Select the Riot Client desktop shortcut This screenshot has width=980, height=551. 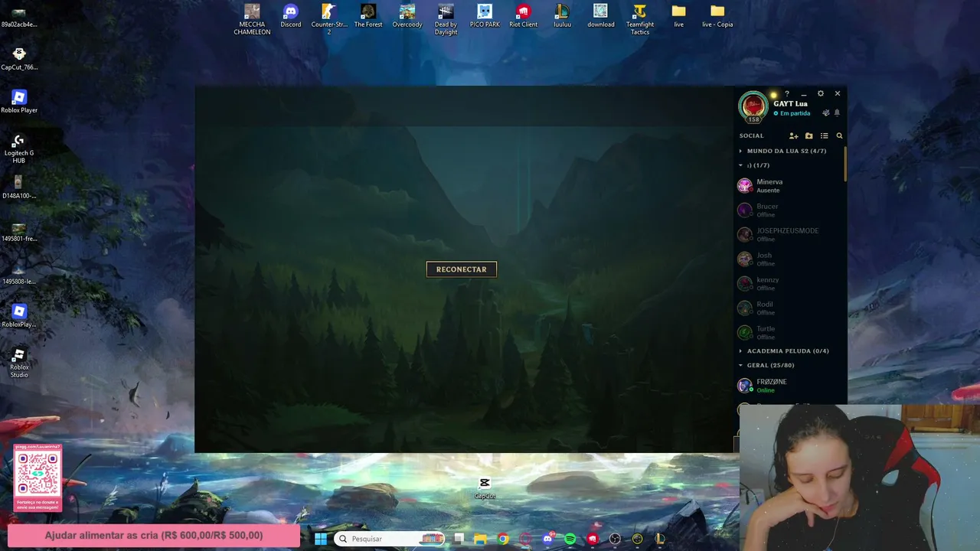coord(524,16)
